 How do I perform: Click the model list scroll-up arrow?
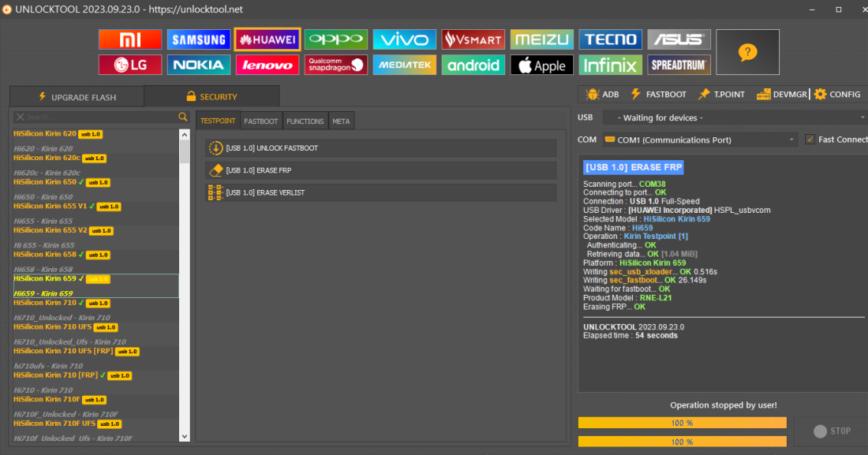(x=185, y=135)
